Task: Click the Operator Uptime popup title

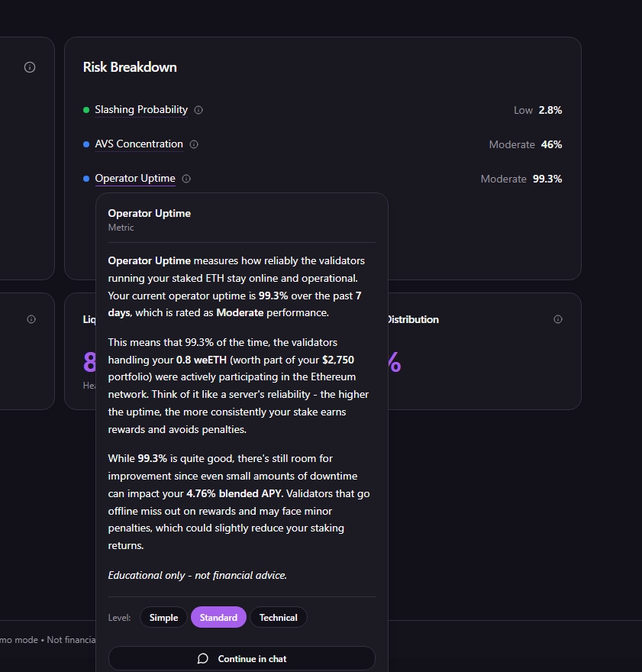Action: [x=150, y=213]
